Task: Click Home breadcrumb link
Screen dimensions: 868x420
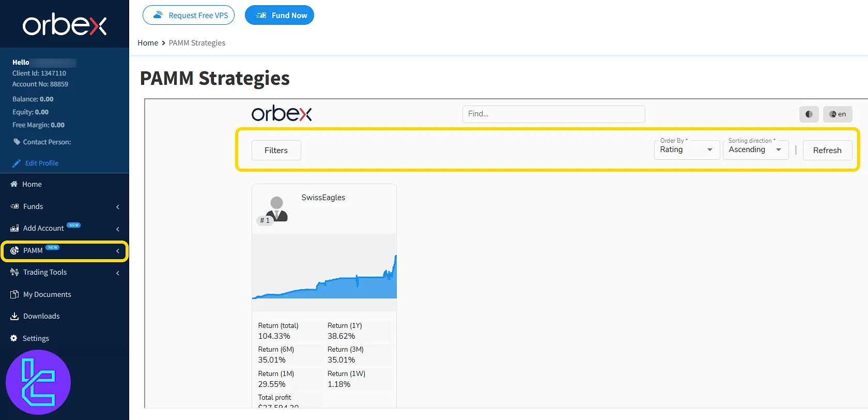Action: pyautogui.click(x=148, y=43)
